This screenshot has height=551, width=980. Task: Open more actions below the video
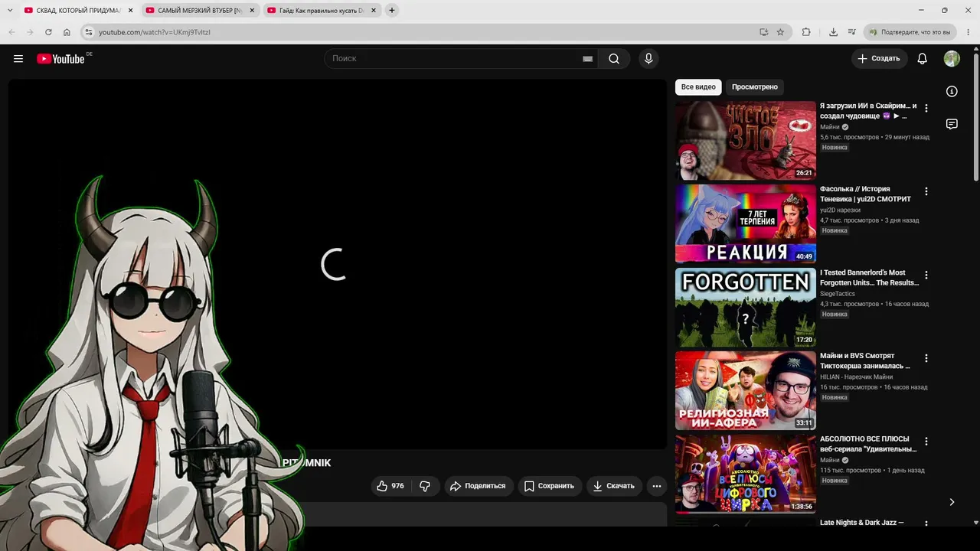point(656,486)
